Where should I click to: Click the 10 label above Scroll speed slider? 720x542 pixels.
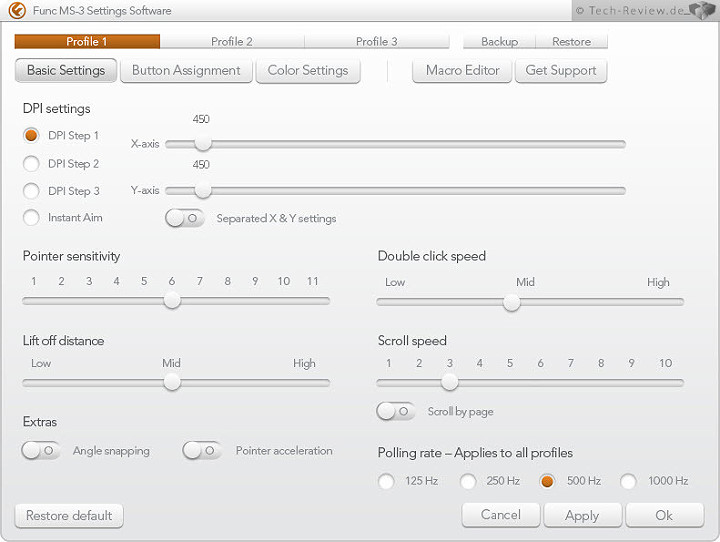click(x=665, y=363)
